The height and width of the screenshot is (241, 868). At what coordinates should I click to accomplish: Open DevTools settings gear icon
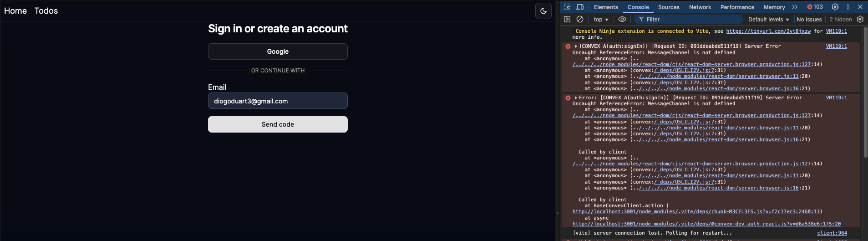(x=835, y=7)
